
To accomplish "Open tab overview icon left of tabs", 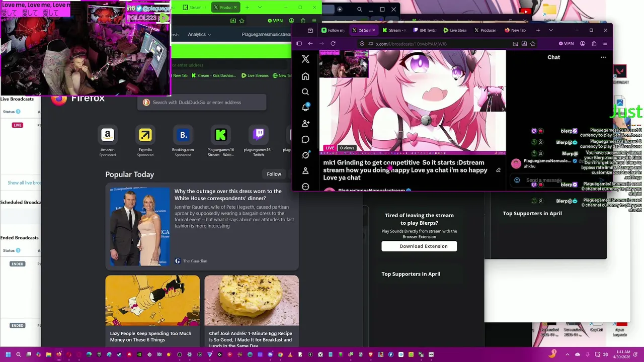I will pos(310,30).
